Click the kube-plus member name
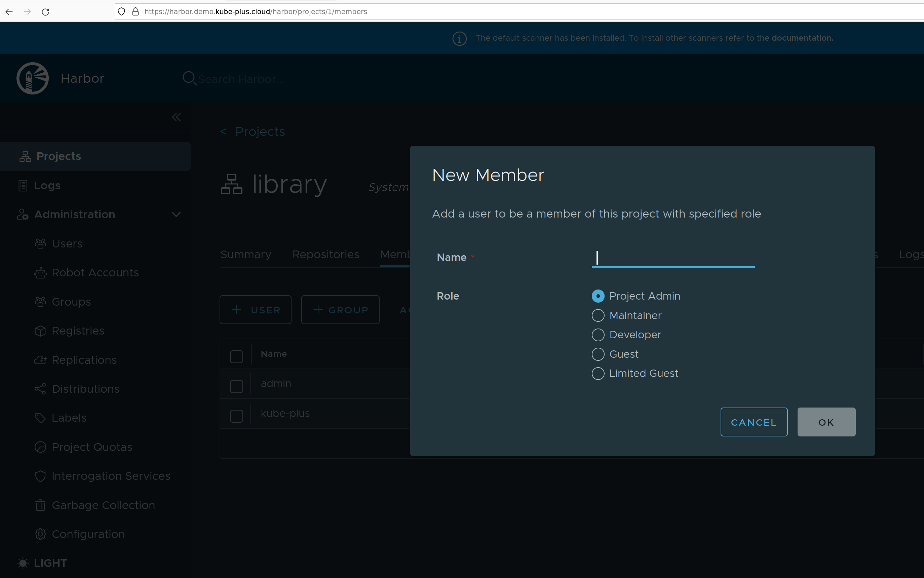The width and height of the screenshot is (924, 578). tap(285, 413)
